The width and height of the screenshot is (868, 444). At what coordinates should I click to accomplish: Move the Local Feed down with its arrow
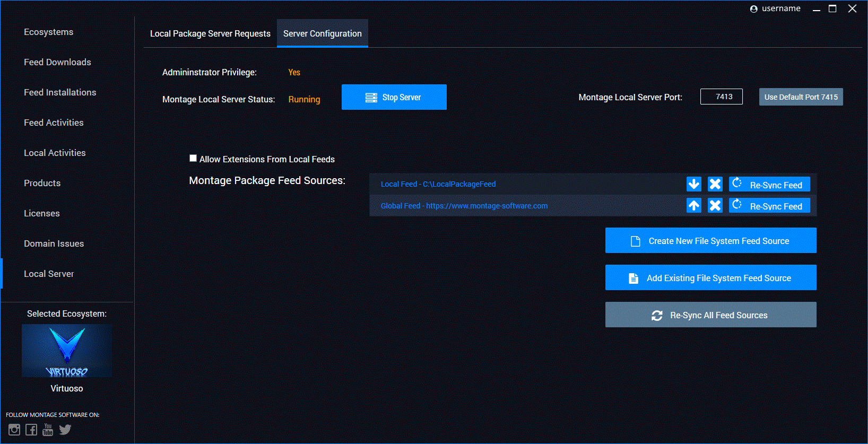(x=694, y=184)
